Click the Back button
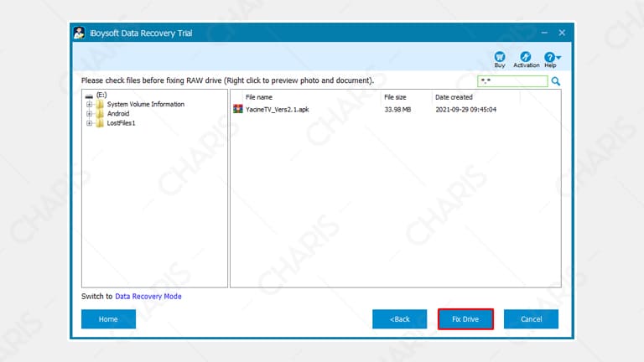Screen dimensions: 644x362 coord(399,319)
